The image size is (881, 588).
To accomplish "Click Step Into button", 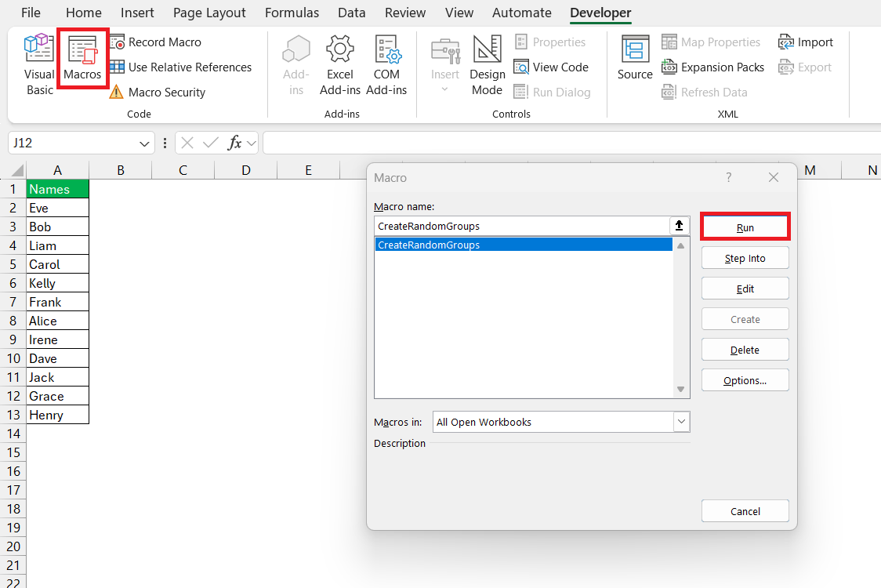I will click(x=745, y=258).
